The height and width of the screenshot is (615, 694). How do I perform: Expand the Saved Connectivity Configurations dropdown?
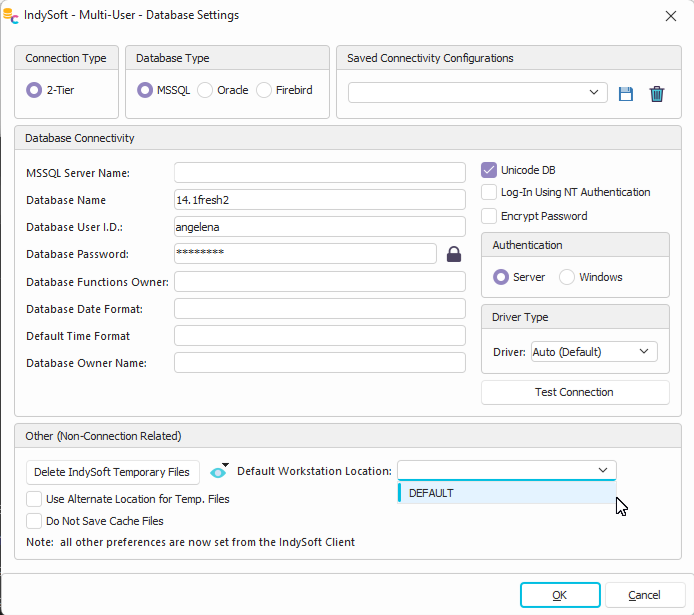(x=594, y=93)
